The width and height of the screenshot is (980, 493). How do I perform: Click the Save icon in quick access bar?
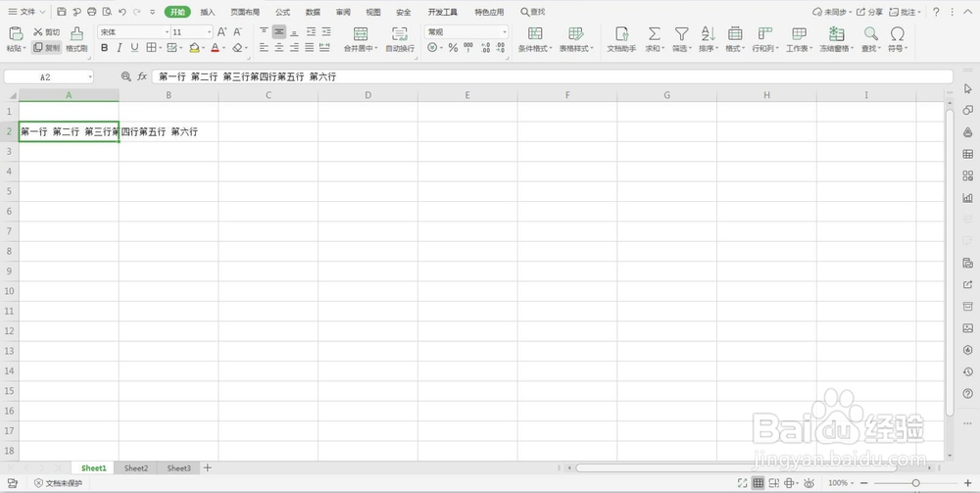click(61, 12)
